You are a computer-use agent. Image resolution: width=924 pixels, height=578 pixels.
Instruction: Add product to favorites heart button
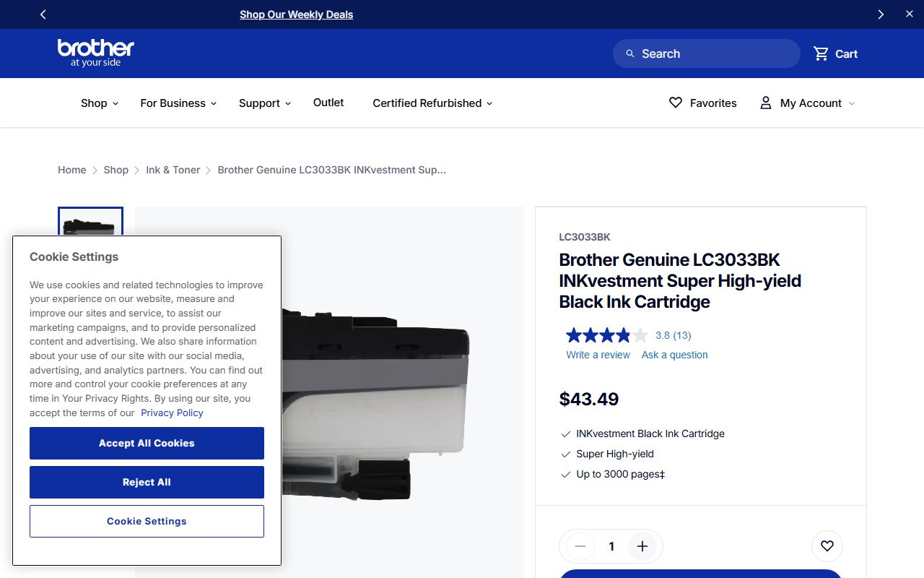[827, 546]
